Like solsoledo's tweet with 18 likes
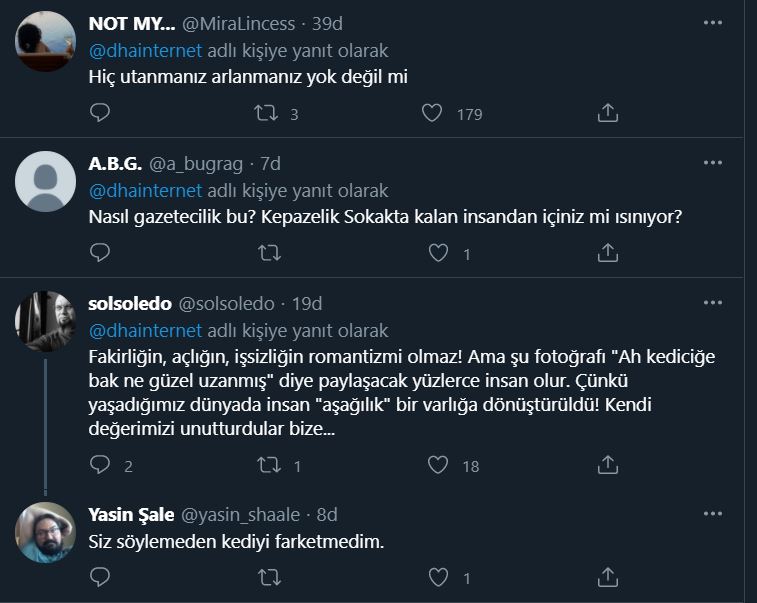 (x=437, y=465)
